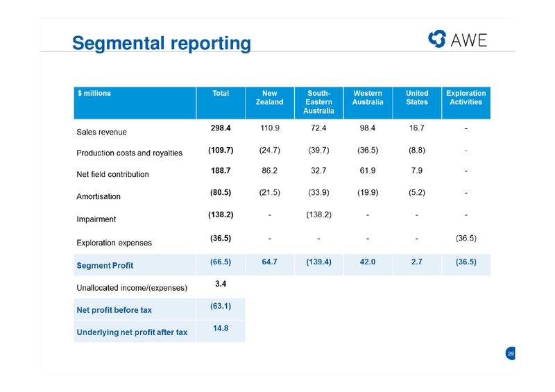Viewport: 555px width, 392px height.
Task: Select the 'Impairment' row label
Action: (x=96, y=219)
